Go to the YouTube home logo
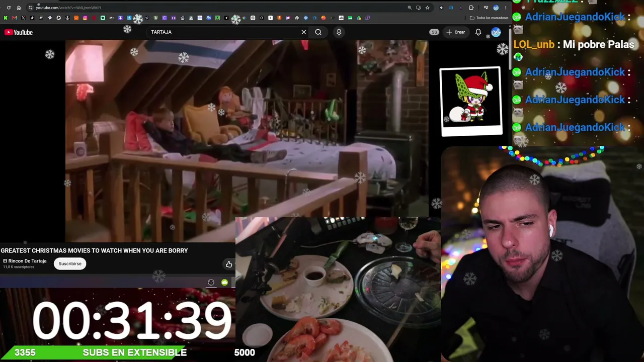The height and width of the screenshot is (362, 644). pyautogui.click(x=19, y=32)
